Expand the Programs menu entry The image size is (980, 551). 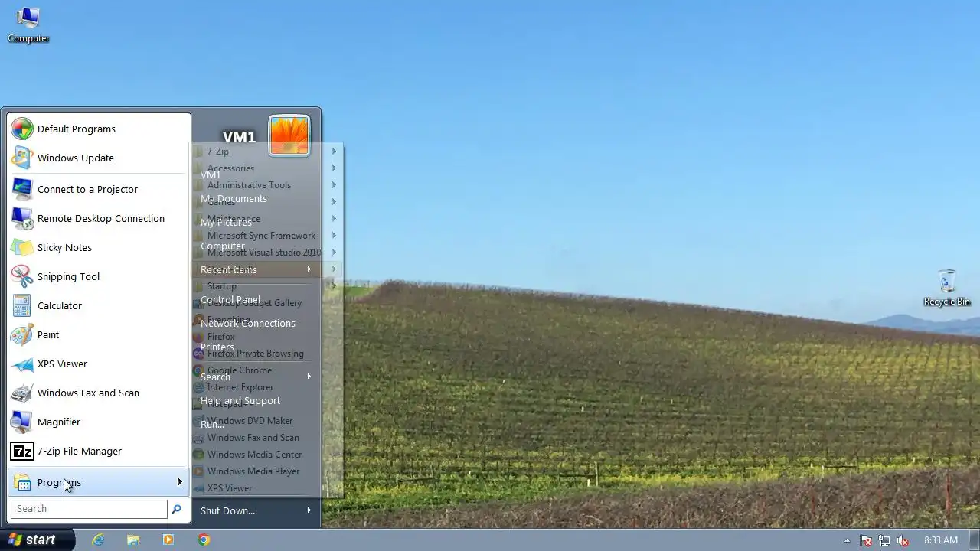[99, 482]
